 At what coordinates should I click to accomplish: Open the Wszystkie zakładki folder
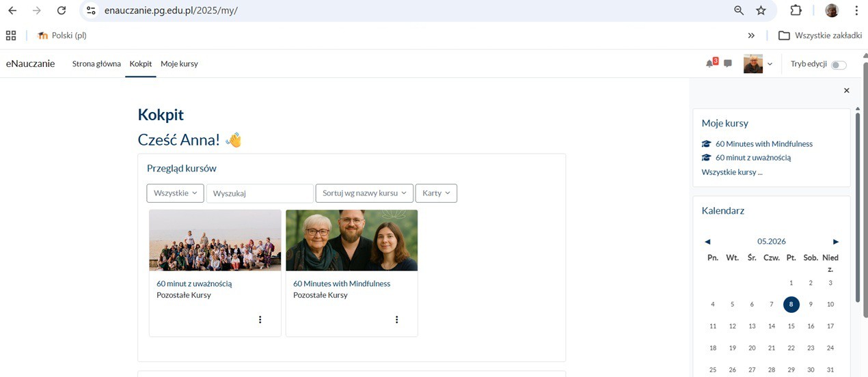[820, 36]
